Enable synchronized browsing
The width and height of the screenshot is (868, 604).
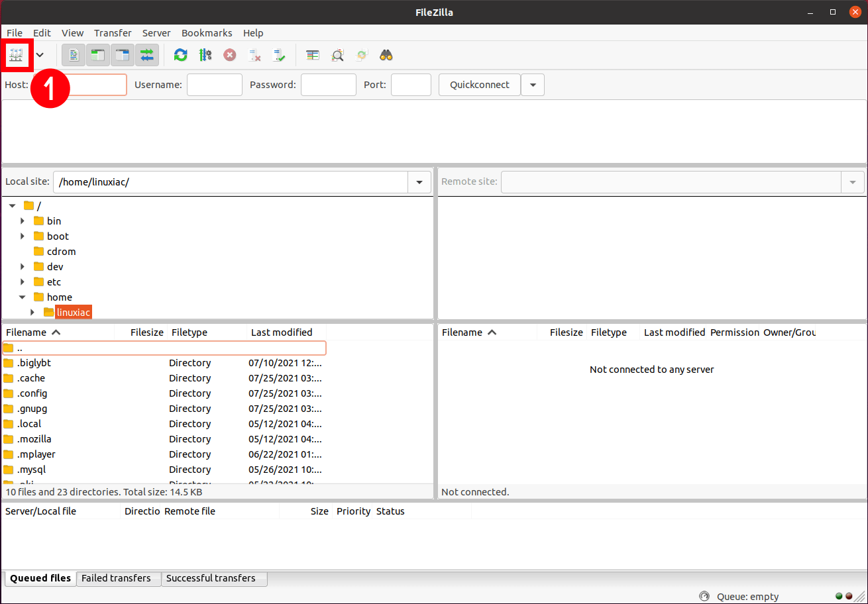362,55
